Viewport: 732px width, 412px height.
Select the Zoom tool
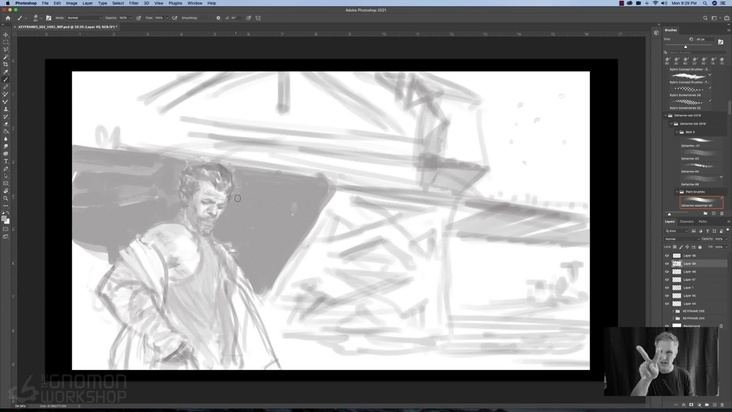(6, 199)
